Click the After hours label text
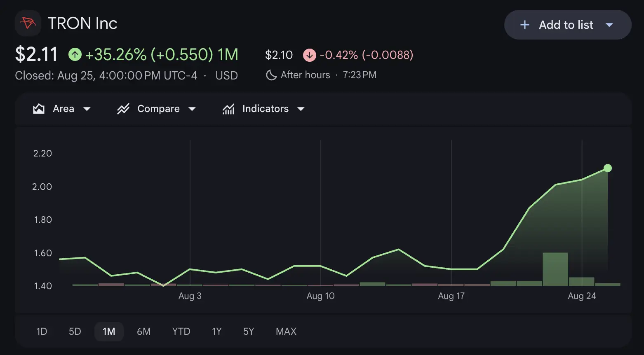Image resolution: width=644 pixels, height=355 pixels. 306,75
